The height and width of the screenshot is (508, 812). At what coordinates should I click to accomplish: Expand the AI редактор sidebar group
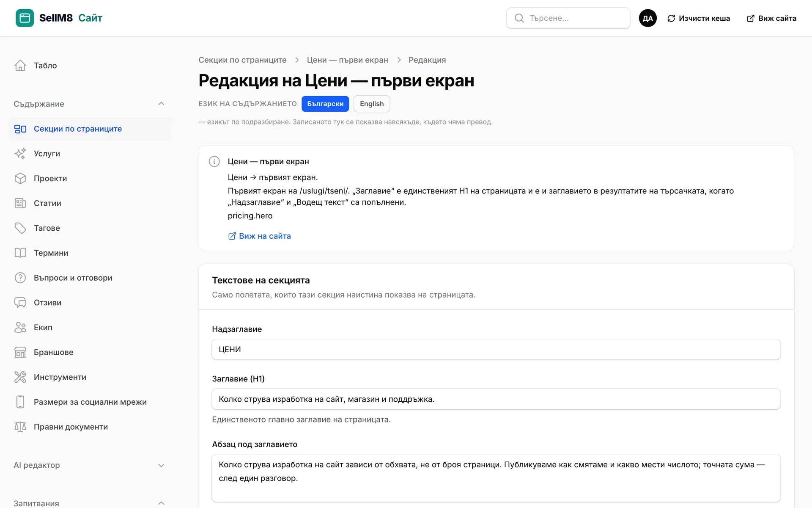[161, 465]
